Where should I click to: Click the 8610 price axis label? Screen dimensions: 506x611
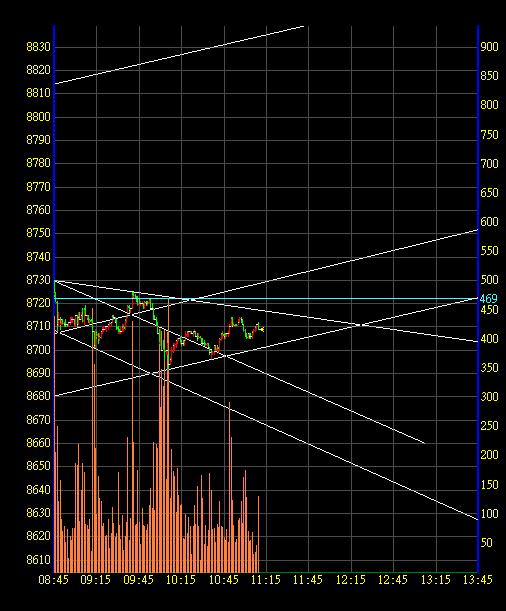(x=39, y=560)
